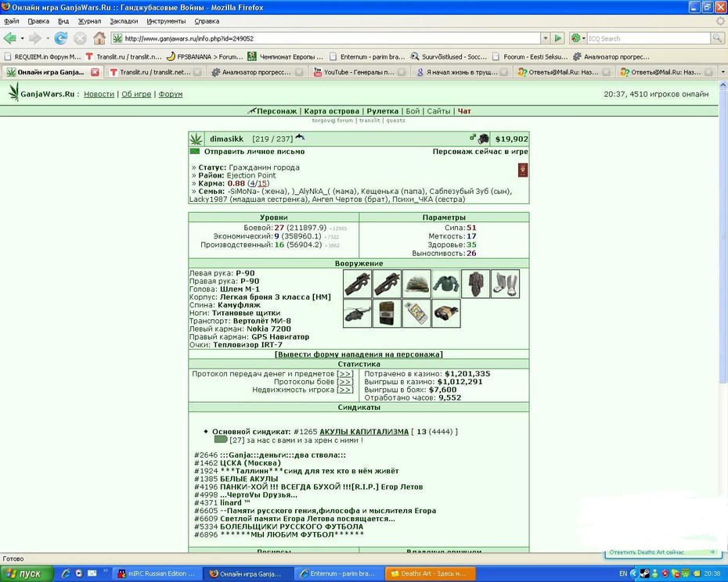Click the Об игре link
Viewport: 728px width, 582px height.
click(x=136, y=94)
